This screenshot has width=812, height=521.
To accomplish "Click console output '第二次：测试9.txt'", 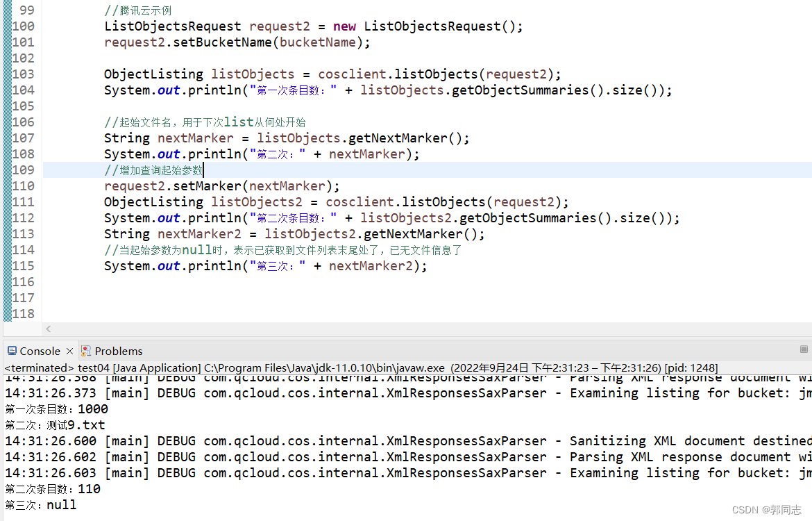I will pos(55,425).
